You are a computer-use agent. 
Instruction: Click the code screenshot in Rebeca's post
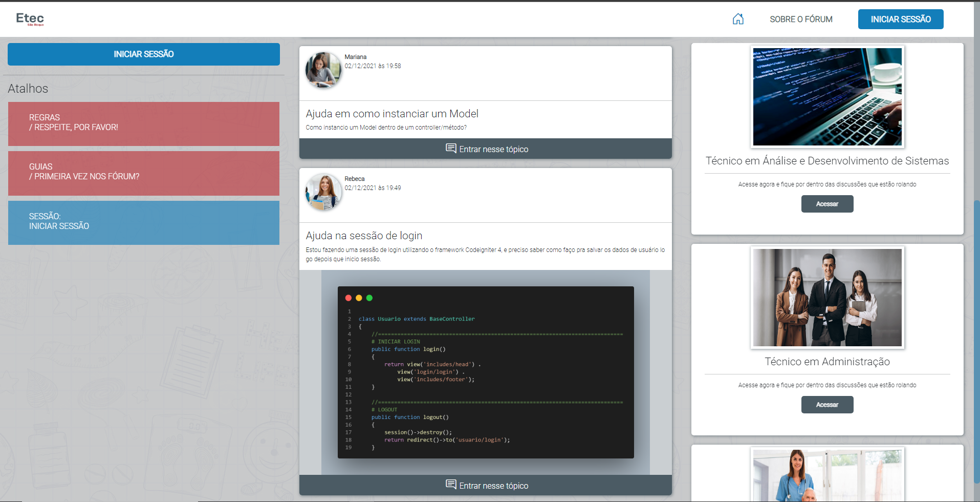tap(486, 372)
